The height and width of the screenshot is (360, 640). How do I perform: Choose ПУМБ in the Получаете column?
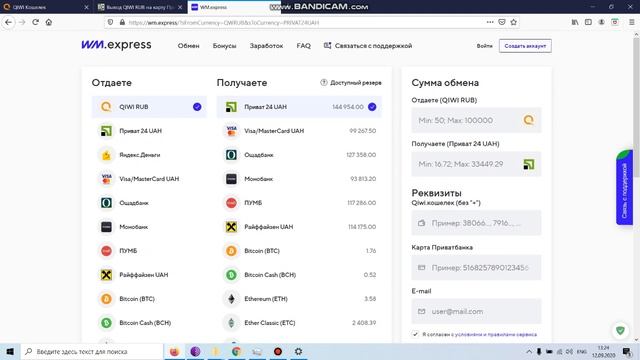click(299, 203)
